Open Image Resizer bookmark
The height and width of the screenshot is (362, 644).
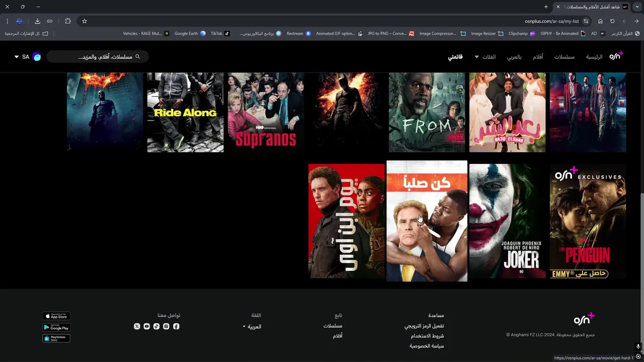click(x=487, y=34)
